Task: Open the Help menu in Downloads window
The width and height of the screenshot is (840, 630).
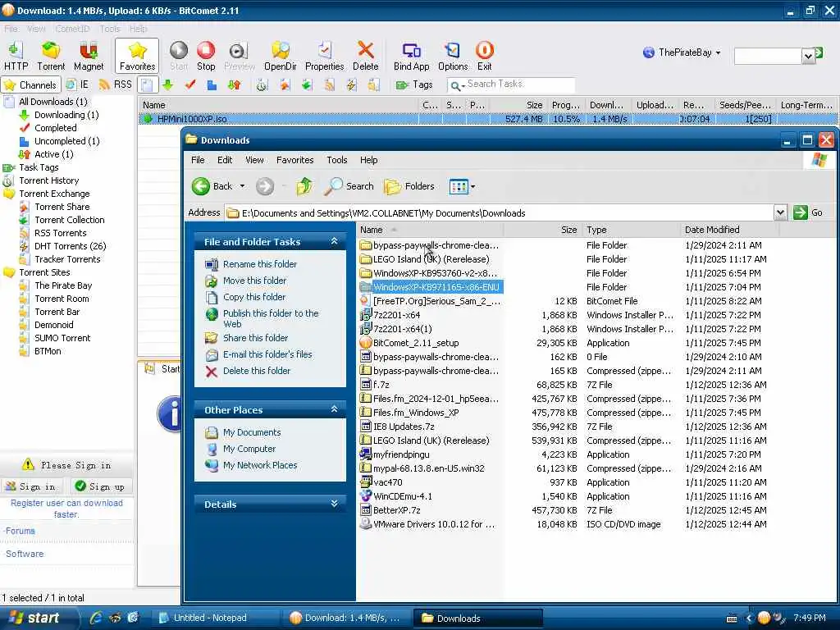Action: [368, 160]
